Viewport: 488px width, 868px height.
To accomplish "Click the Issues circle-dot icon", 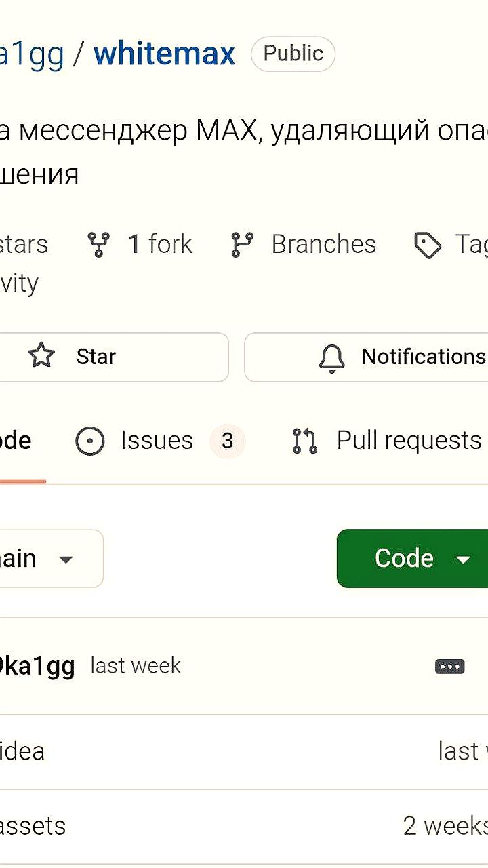I will pyautogui.click(x=90, y=441).
